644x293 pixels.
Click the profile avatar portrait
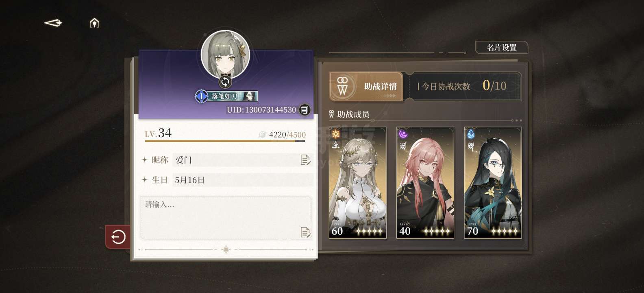click(x=225, y=55)
